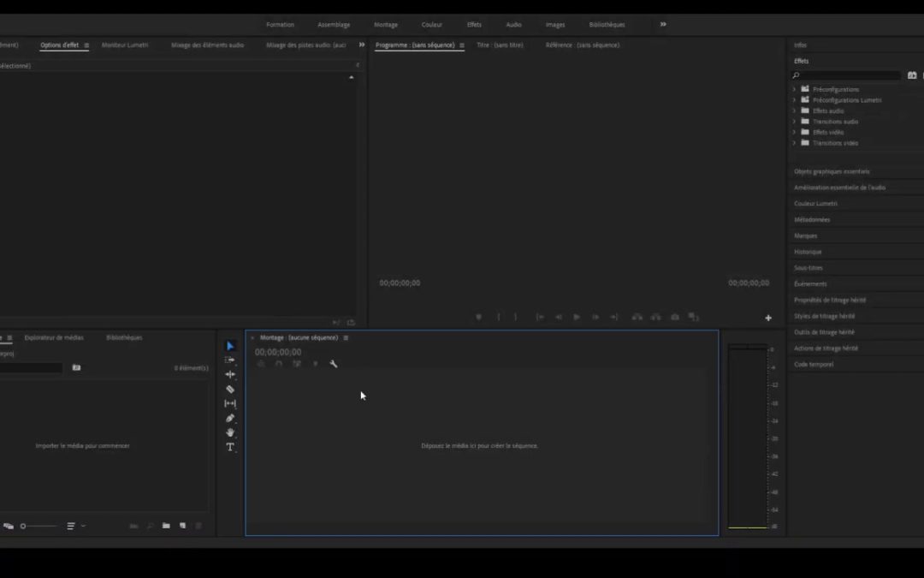Viewport: 924px width, 578px height.
Task: Switch to the Couleur workspace
Action: 432,24
